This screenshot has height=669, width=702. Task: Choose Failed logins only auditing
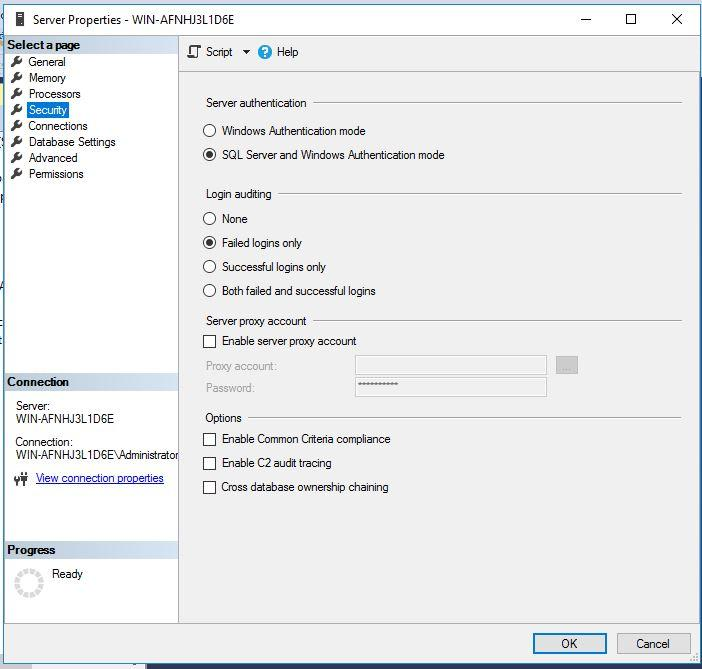[210, 243]
